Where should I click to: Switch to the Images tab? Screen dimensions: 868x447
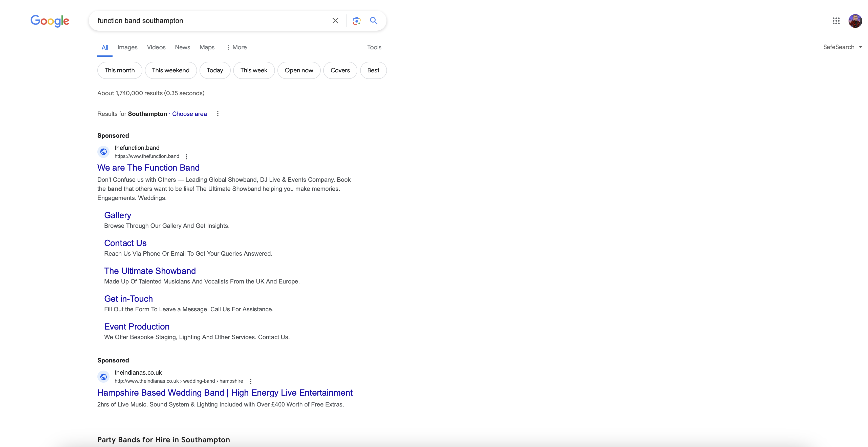click(x=127, y=47)
